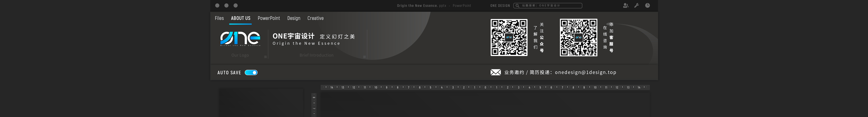
Task: Go to the Design tab
Action: pos(294,18)
